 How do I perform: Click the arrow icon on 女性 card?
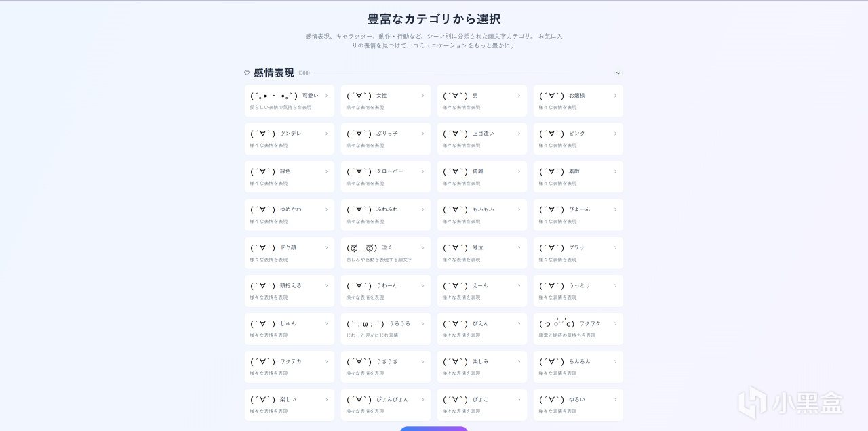422,96
